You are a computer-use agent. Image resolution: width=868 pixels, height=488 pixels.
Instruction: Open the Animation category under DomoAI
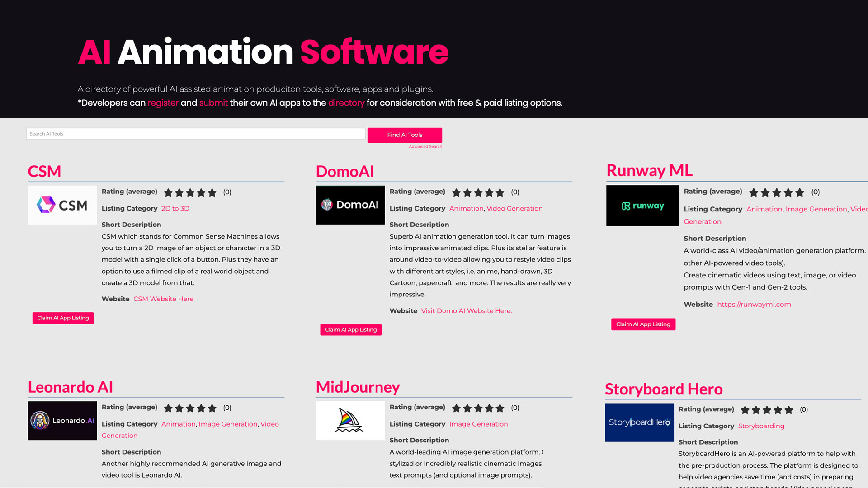(x=466, y=208)
